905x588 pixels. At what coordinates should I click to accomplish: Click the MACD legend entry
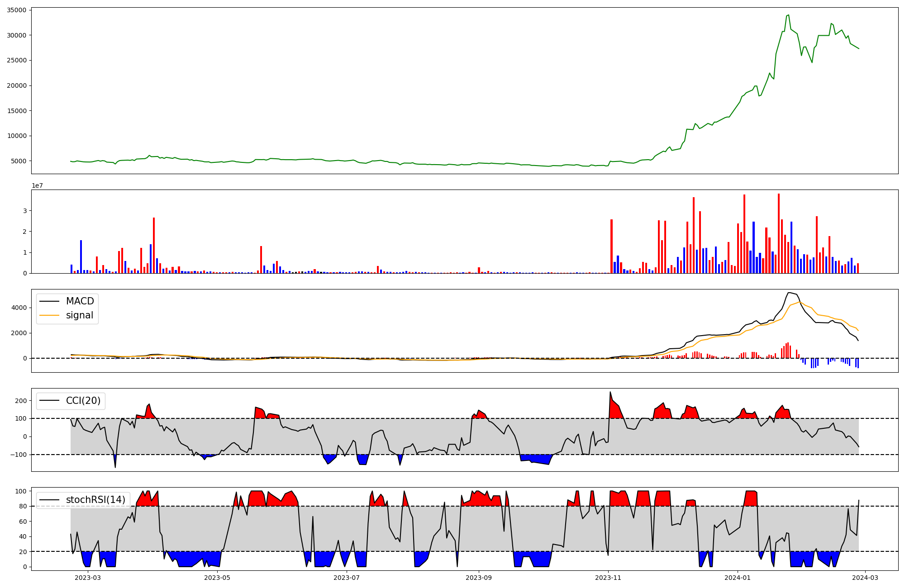click(80, 301)
